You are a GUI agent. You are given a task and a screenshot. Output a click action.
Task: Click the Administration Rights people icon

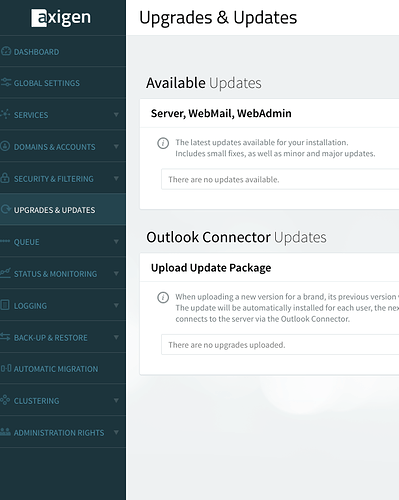6,432
